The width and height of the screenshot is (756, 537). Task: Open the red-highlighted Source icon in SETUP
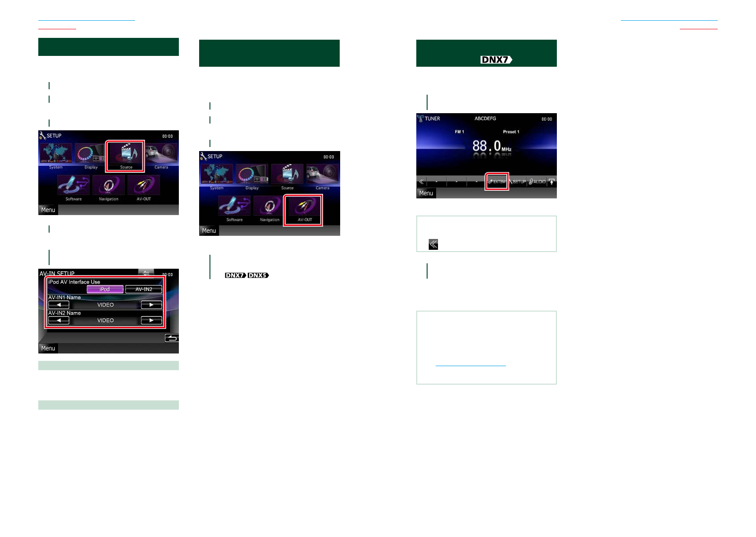[125, 156]
